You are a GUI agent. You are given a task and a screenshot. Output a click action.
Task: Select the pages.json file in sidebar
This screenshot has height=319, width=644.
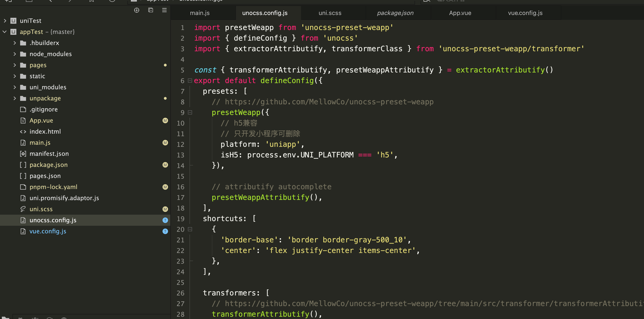(x=45, y=176)
